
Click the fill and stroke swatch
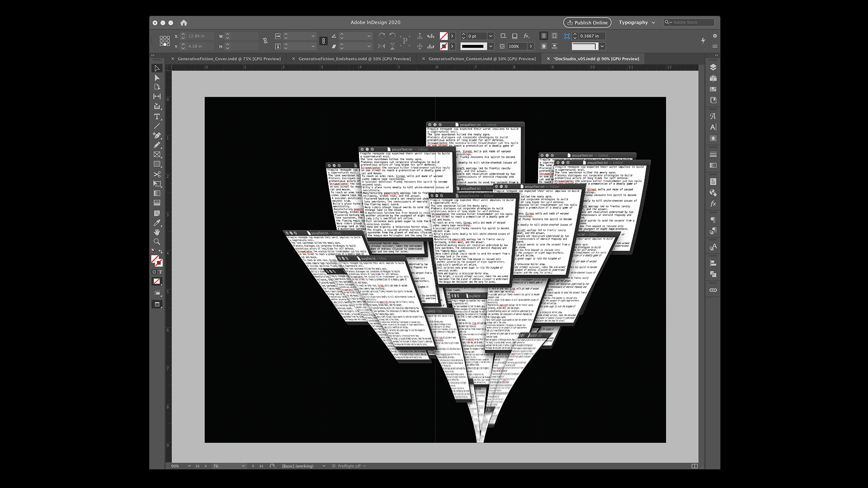click(156, 260)
